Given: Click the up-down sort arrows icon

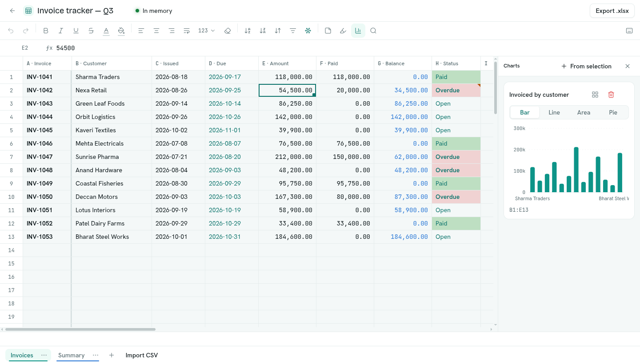Looking at the screenshot, I should pos(278,31).
